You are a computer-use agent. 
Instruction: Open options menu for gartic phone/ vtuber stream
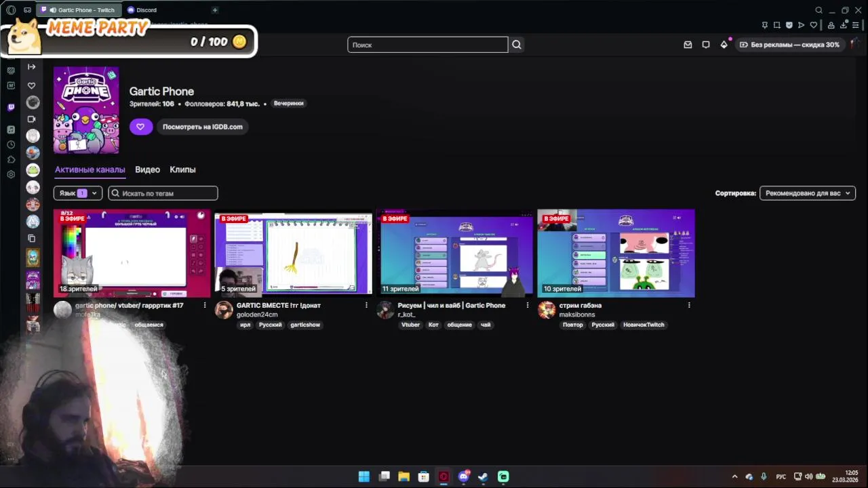205,306
